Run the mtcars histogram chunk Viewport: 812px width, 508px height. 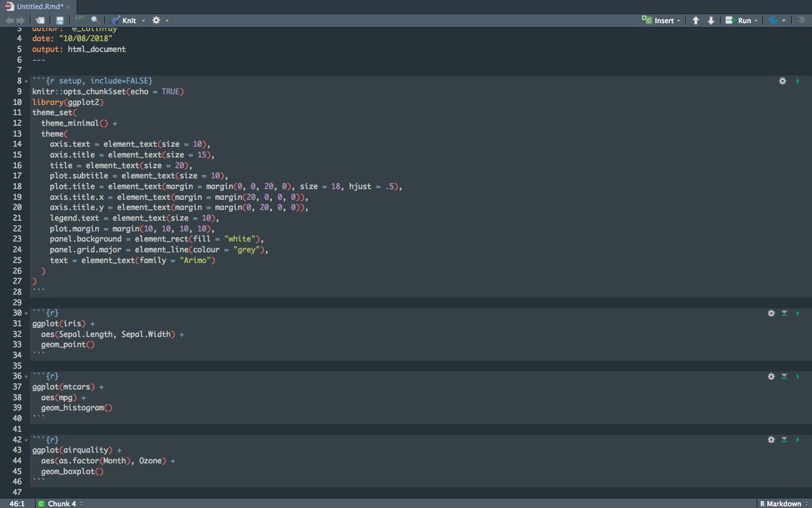click(x=798, y=376)
